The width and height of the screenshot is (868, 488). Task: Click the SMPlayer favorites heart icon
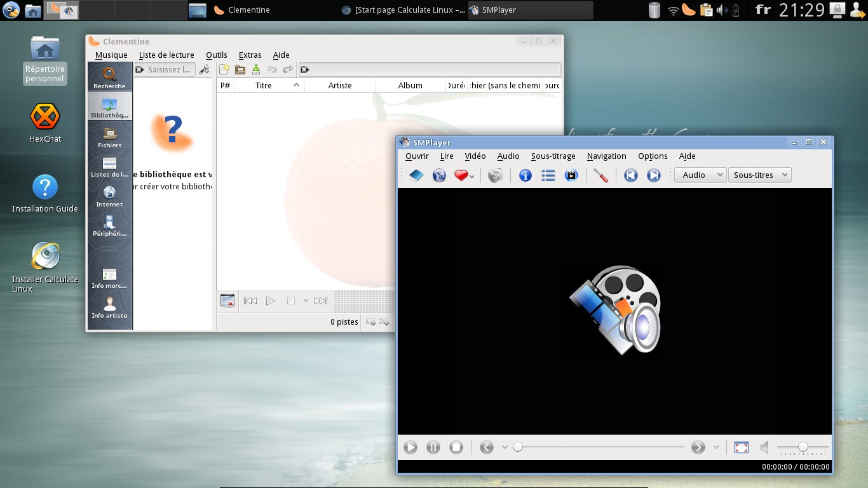(x=461, y=175)
